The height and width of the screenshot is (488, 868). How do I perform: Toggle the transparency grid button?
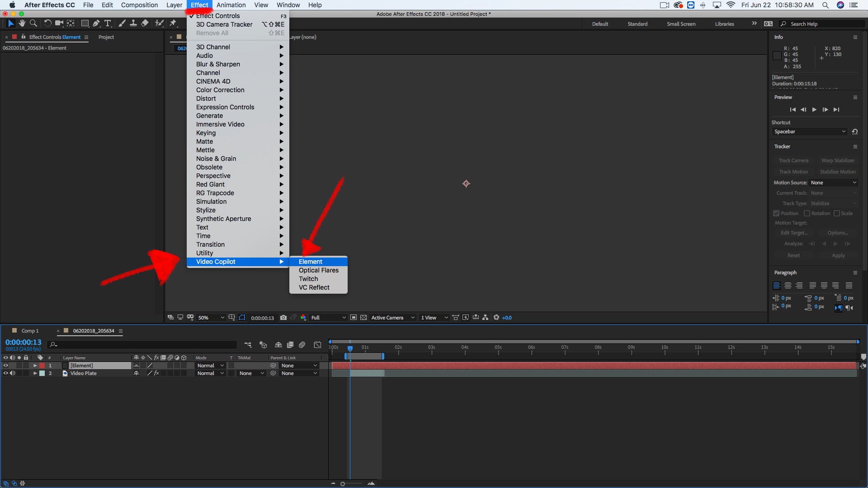point(363,318)
